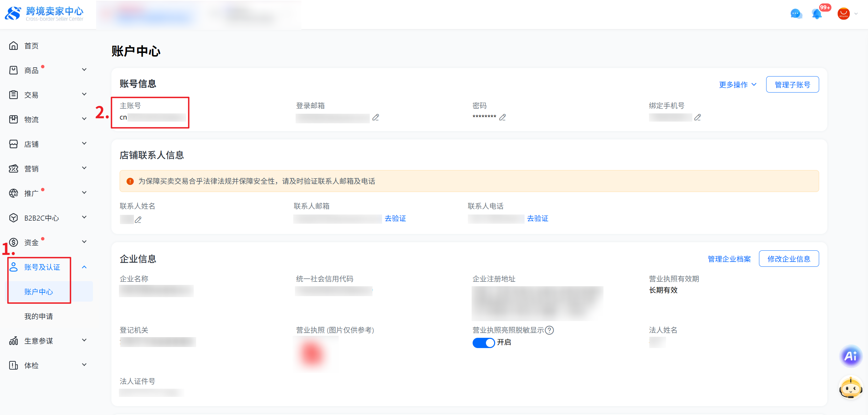Edit the bound phone number pencil icon
868x415 pixels.
tap(697, 117)
